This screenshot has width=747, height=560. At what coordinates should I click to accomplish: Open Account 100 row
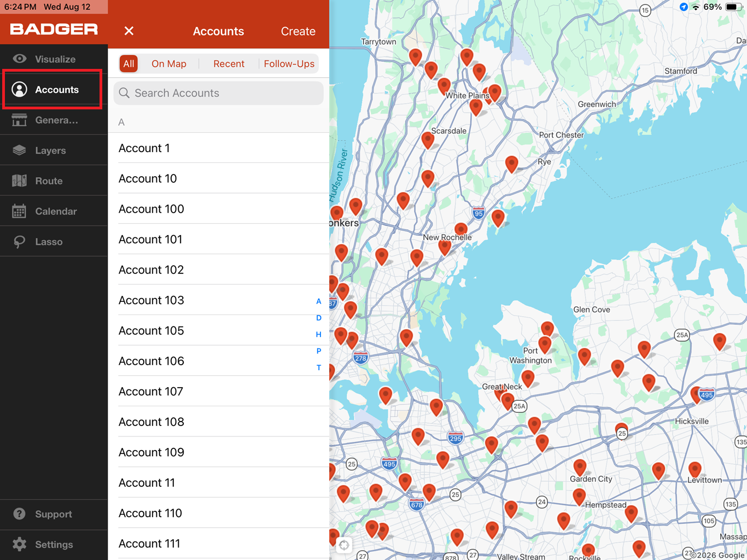click(219, 209)
